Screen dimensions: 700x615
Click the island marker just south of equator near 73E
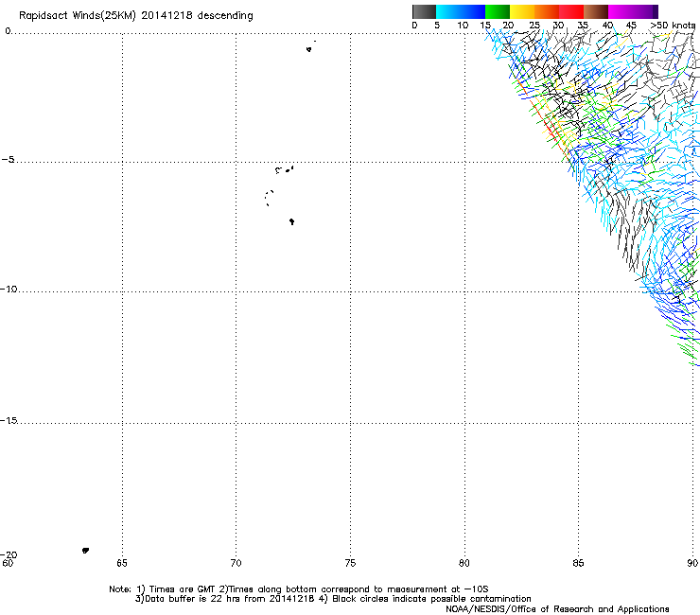point(308,49)
